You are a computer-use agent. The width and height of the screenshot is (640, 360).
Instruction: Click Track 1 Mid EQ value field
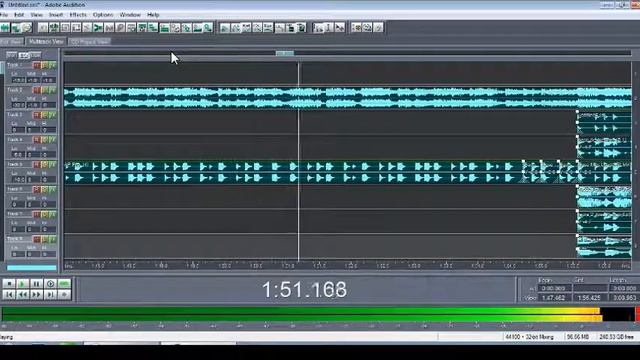tap(33, 80)
